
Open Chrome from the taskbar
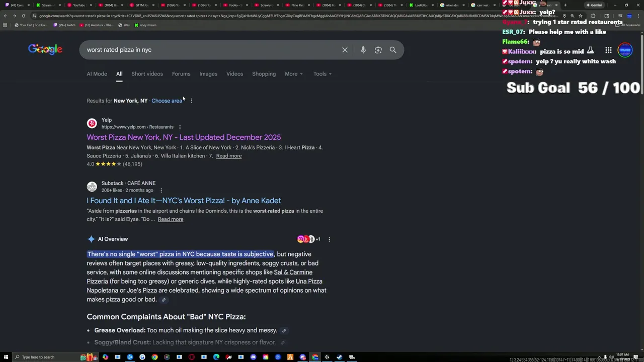(154, 357)
